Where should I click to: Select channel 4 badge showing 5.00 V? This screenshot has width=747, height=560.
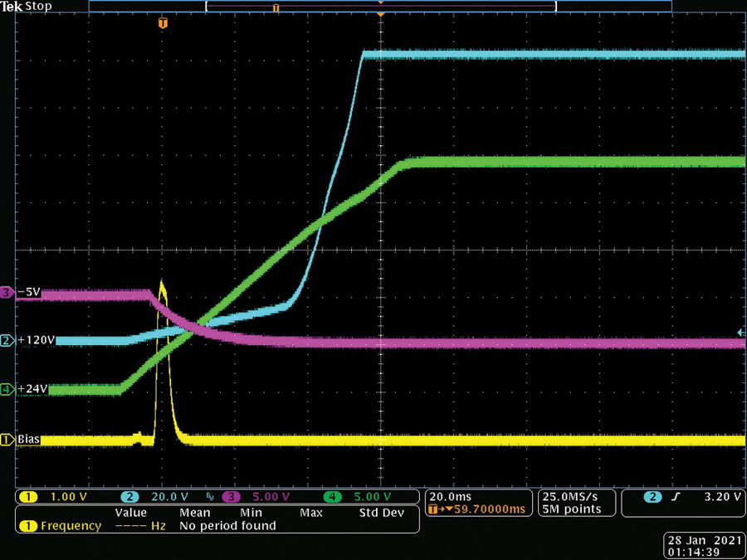(357, 497)
